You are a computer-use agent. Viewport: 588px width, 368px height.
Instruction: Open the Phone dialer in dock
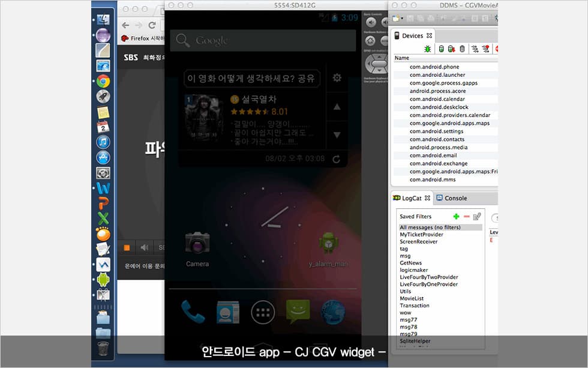coord(193,311)
